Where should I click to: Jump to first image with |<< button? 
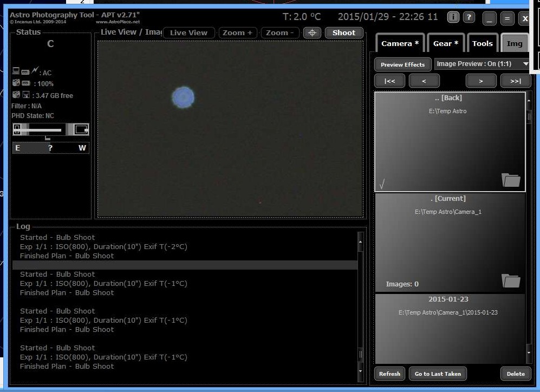click(x=389, y=81)
